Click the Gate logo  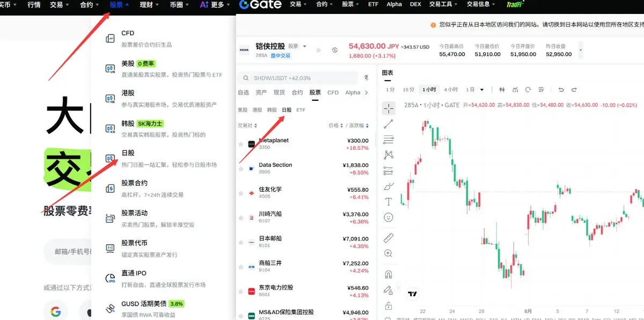pyautogui.click(x=260, y=5)
